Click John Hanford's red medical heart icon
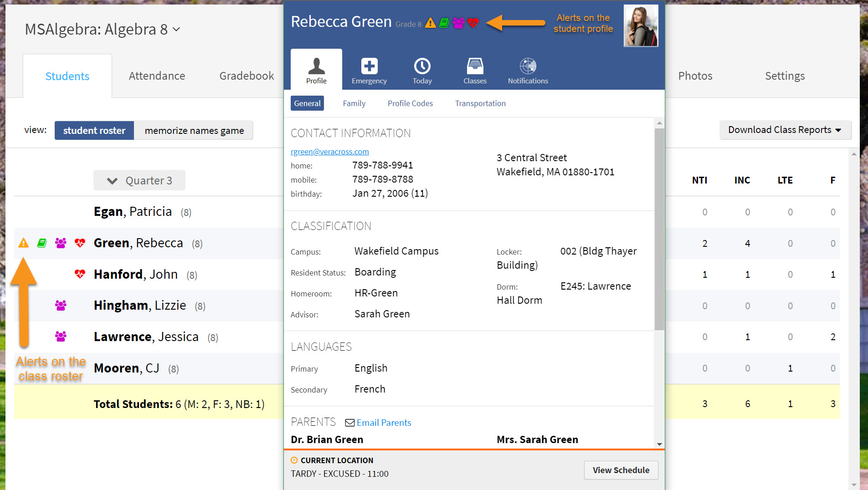 80,274
